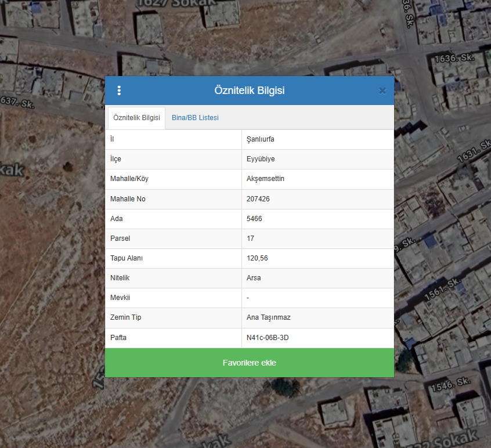Click the Mevkii row label
Viewport: 491px width, 448px height.
(x=121, y=298)
